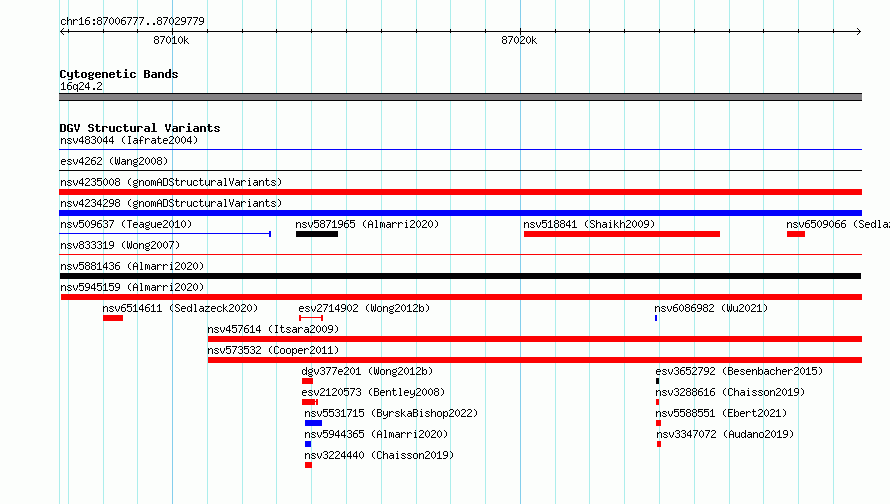The height and width of the screenshot is (504, 890).
Task: Click the 87020k ruler label
Action: point(519,40)
